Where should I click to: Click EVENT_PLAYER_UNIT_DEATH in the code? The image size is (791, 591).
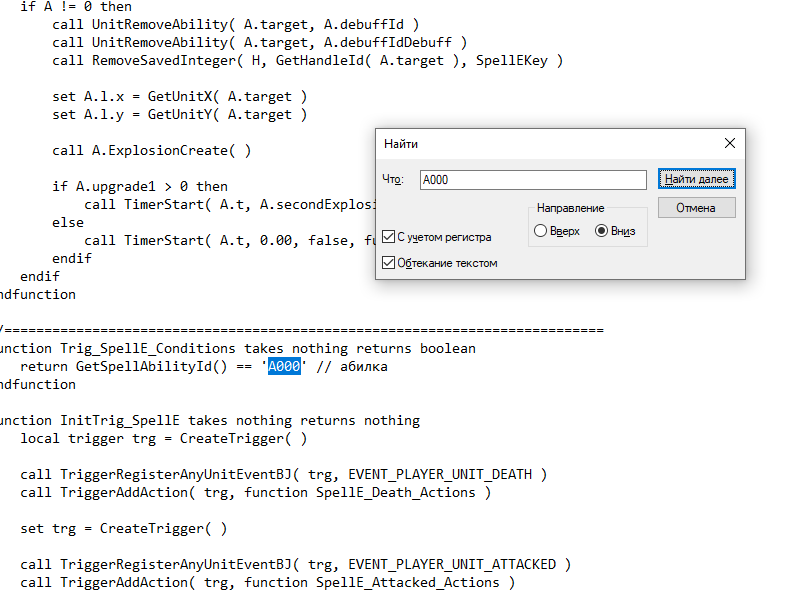[x=440, y=475]
